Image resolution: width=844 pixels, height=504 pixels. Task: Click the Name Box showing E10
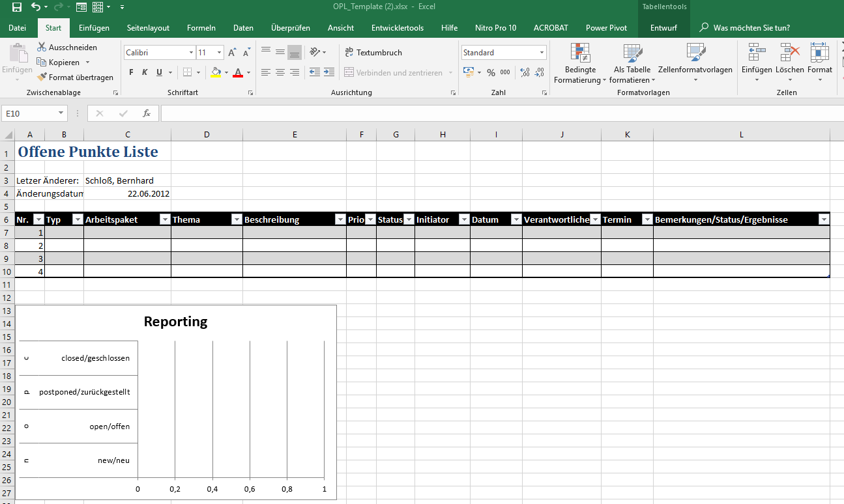coord(30,113)
